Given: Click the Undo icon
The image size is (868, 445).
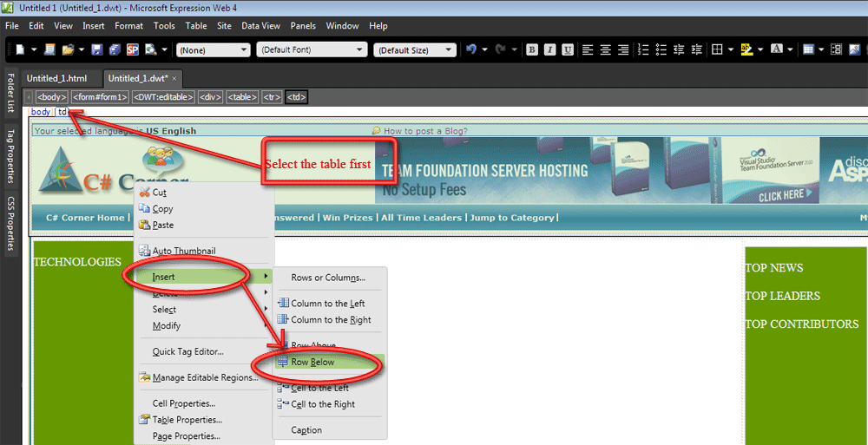Looking at the screenshot, I should coord(471,49).
